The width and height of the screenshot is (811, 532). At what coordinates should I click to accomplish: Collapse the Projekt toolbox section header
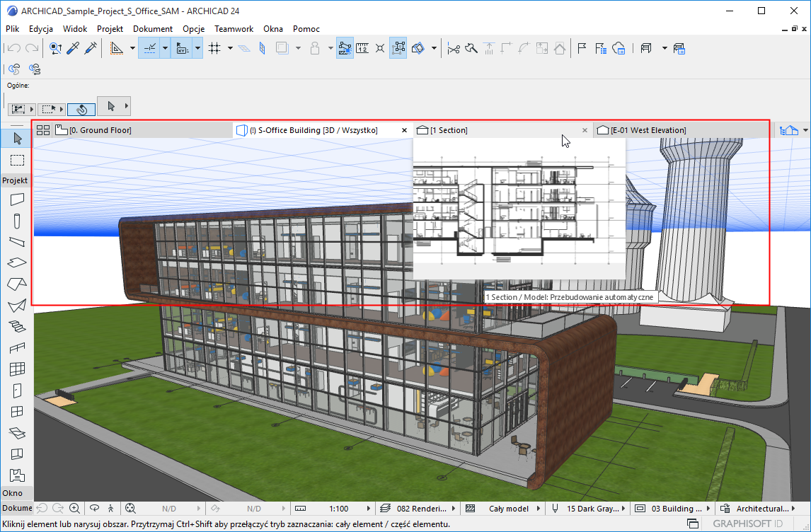(x=15, y=180)
